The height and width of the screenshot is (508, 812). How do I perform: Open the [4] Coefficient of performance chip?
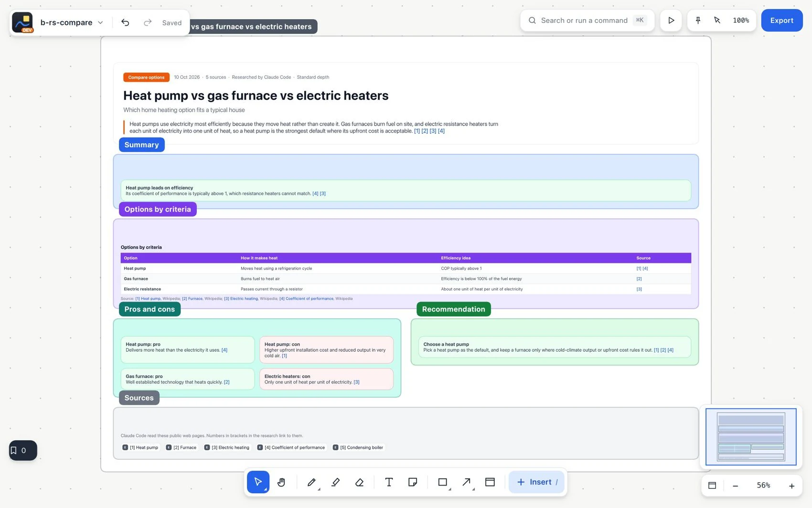click(x=291, y=448)
